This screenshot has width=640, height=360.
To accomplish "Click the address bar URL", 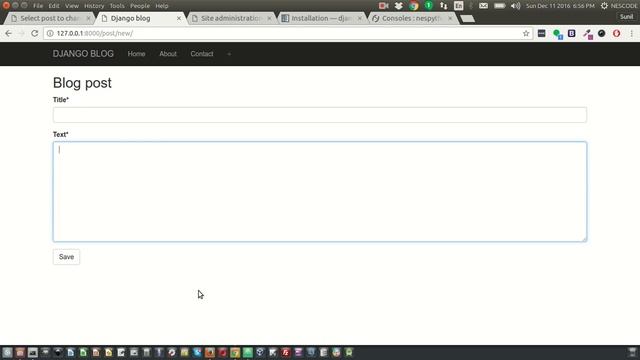I will [95, 33].
